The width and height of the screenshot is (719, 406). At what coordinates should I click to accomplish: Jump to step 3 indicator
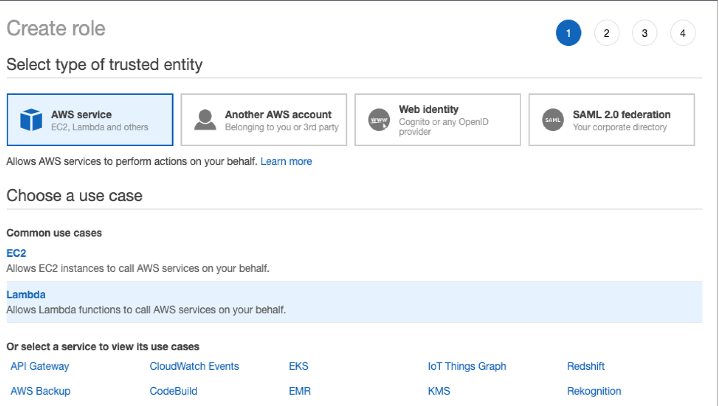click(x=645, y=33)
